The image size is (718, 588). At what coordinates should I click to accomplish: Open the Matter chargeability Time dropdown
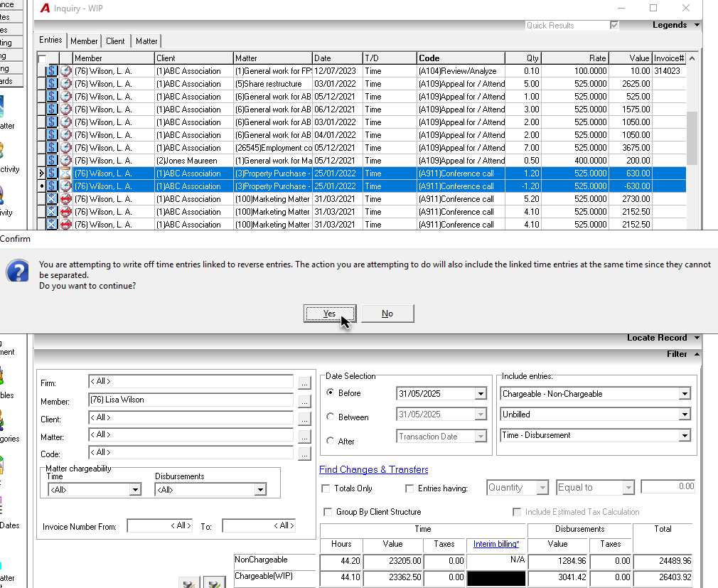click(135, 490)
